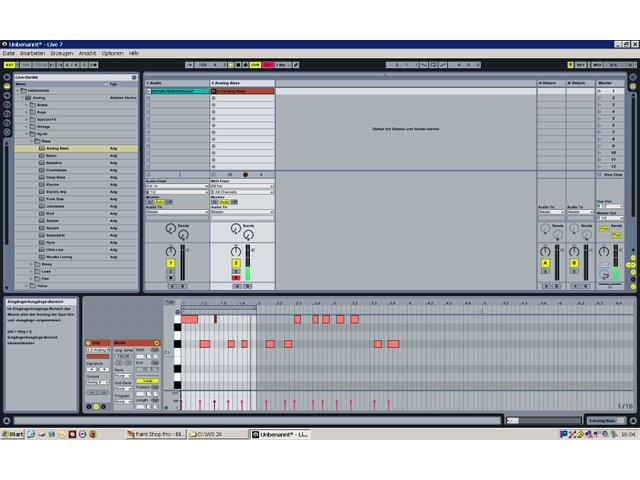Toggle track 2 activator button
640x480 pixels.
236,263
